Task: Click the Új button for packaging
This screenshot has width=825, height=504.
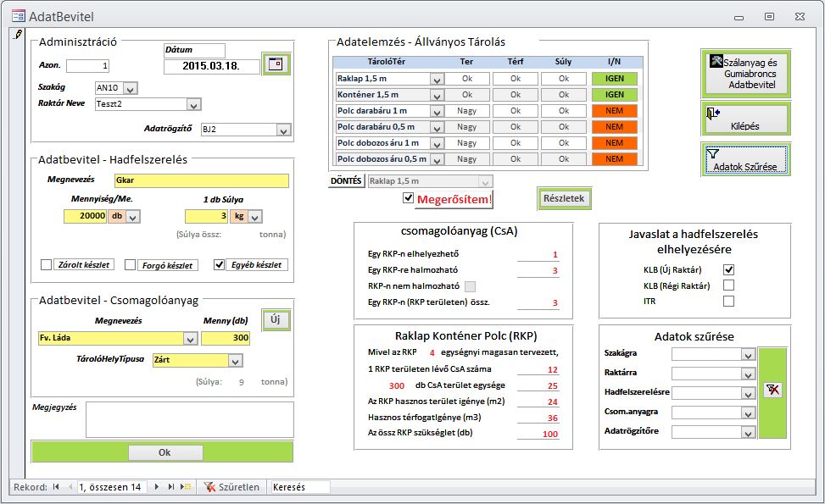Action: tap(274, 320)
